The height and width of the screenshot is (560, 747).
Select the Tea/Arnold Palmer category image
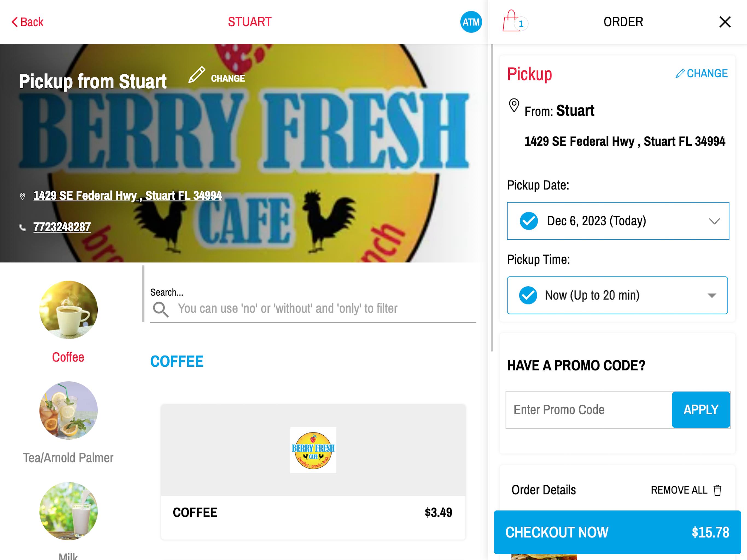tap(69, 410)
